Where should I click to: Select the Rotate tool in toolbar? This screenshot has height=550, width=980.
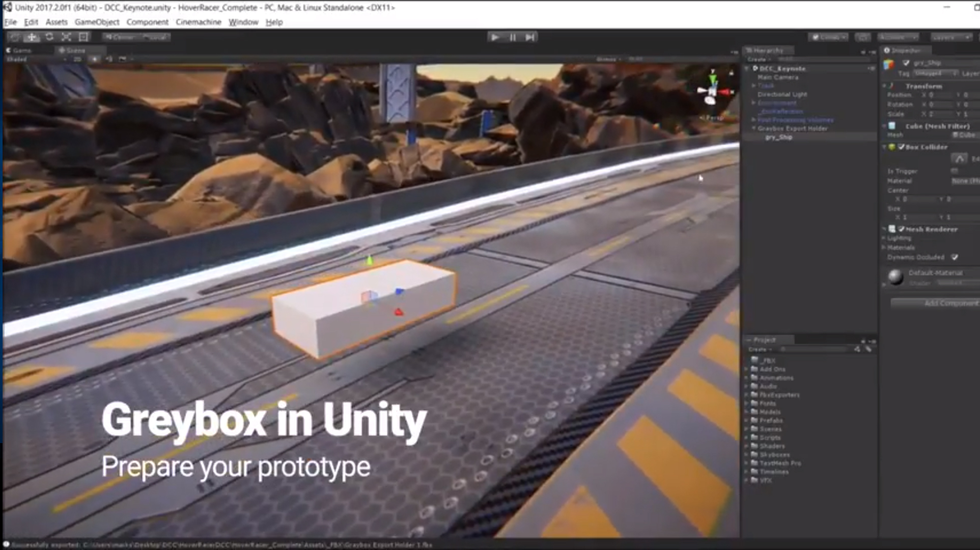(49, 37)
